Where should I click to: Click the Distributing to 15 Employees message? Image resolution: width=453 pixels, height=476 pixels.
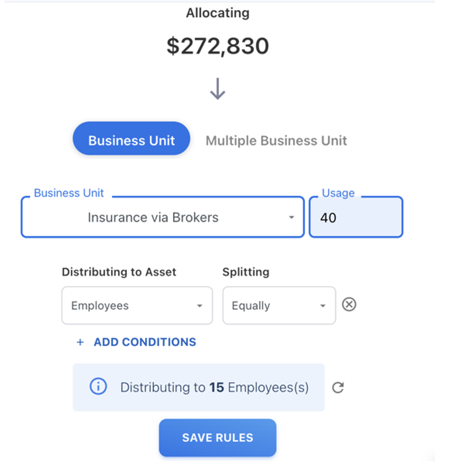[x=214, y=387]
